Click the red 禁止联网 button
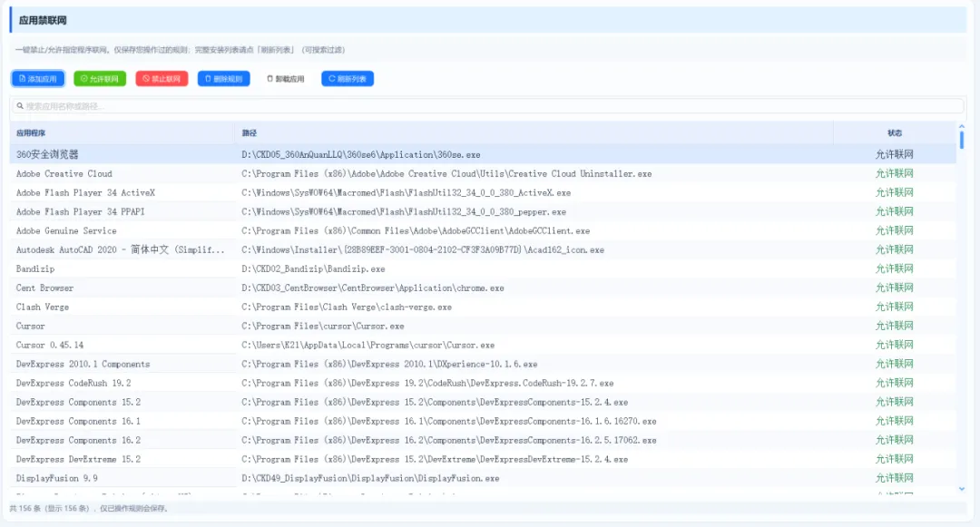Image resolution: width=980 pixels, height=527 pixels. (x=162, y=79)
